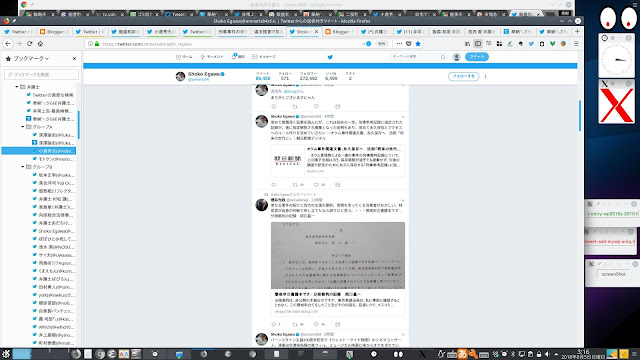Click the screenShot widget button
This screenshot has width=640, height=360.
(x=613, y=274)
